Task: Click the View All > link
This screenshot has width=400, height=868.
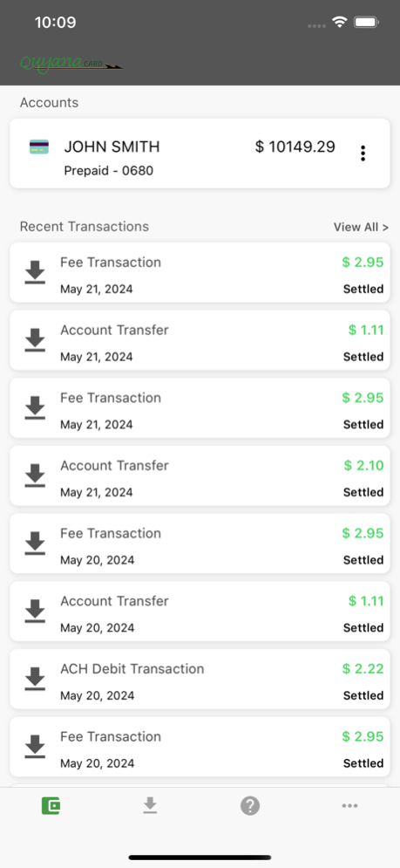Action: coord(361,227)
